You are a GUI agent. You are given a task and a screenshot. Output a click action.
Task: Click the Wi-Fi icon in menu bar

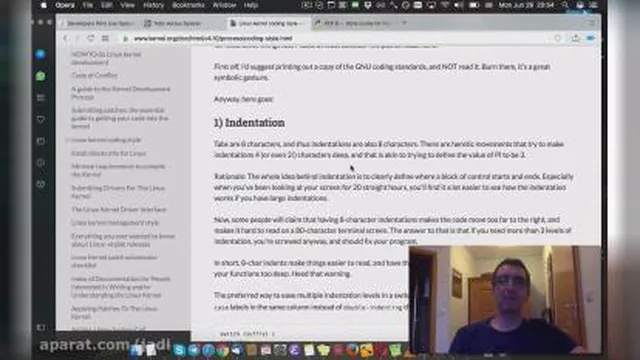click(445, 5)
